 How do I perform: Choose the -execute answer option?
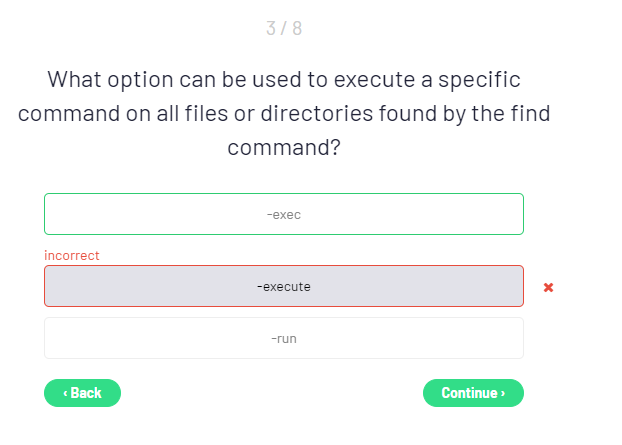point(284,286)
